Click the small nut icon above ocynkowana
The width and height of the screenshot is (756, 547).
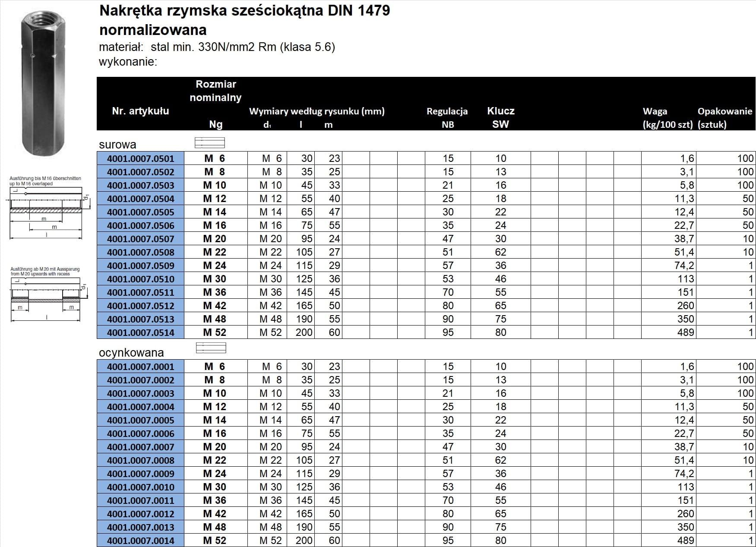[x=211, y=348]
